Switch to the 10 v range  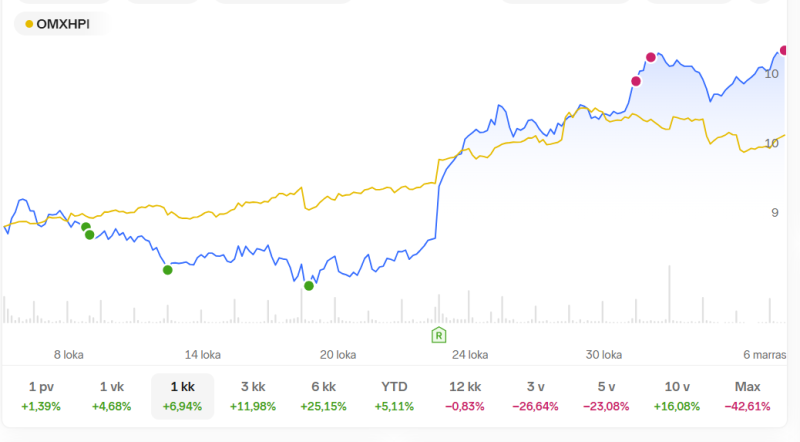point(678,396)
